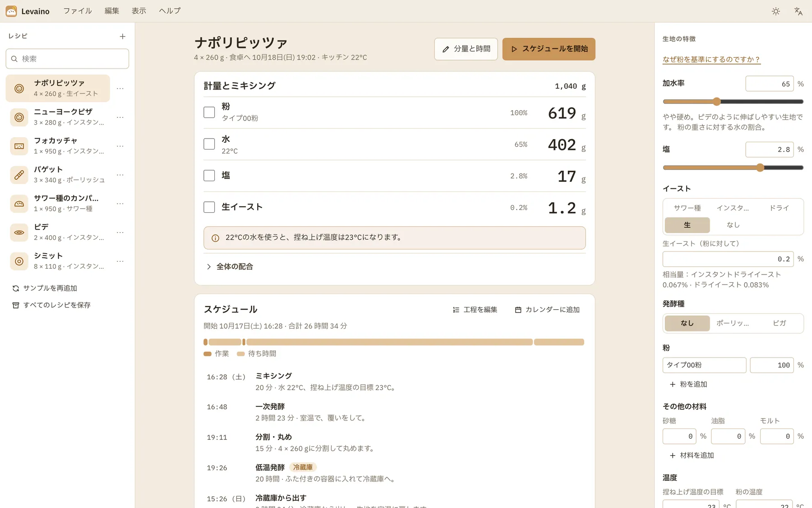812x508 pixels.
Task: Check the 粉 ingredient checkbox
Action: (x=209, y=112)
